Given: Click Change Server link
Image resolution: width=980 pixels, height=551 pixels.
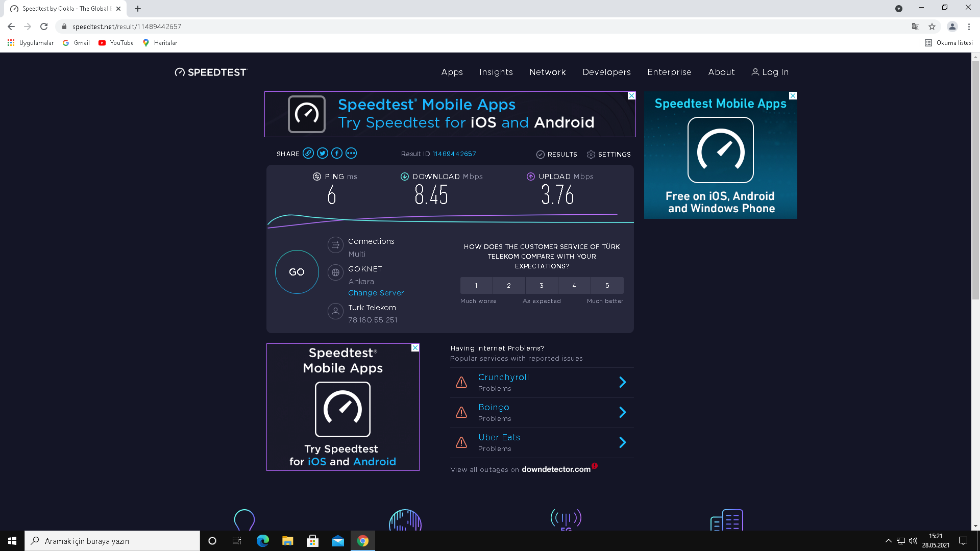Looking at the screenshot, I should (376, 293).
